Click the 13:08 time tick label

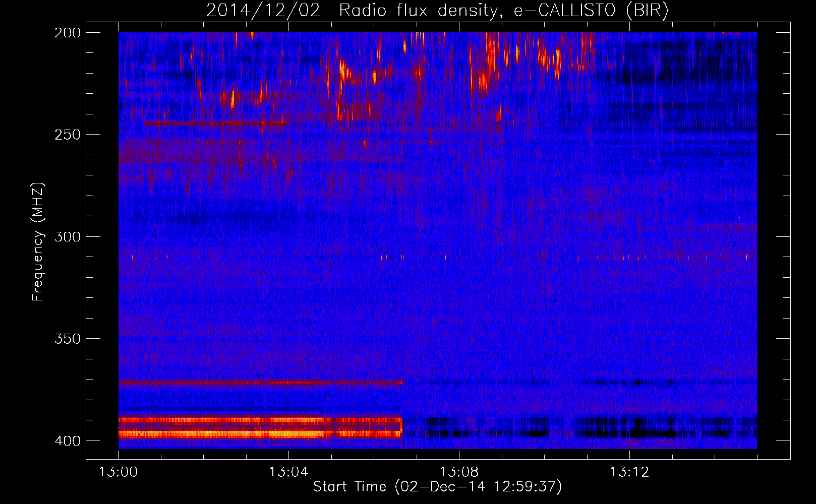pyautogui.click(x=459, y=472)
